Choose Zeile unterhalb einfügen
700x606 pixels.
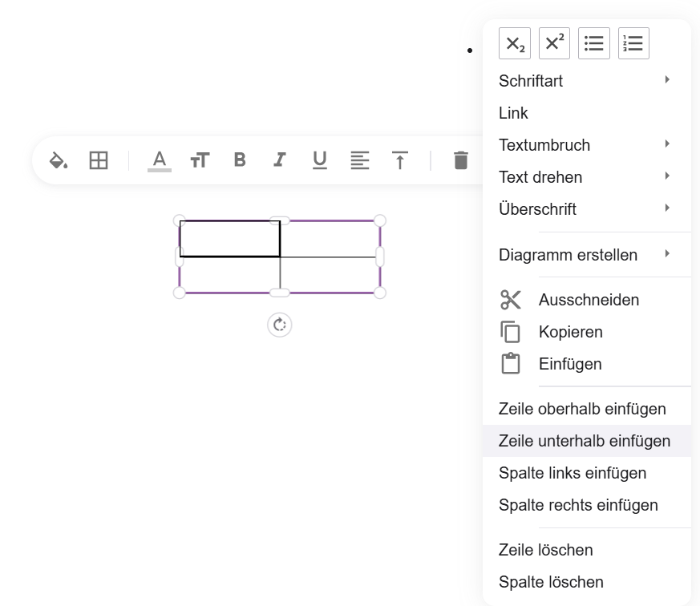(587, 441)
